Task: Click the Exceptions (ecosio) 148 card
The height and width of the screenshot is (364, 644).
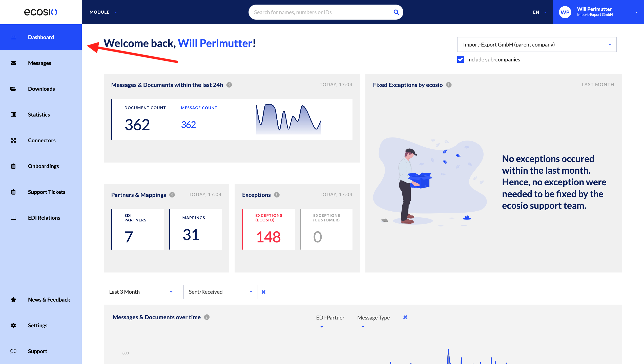Action: pos(268,229)
